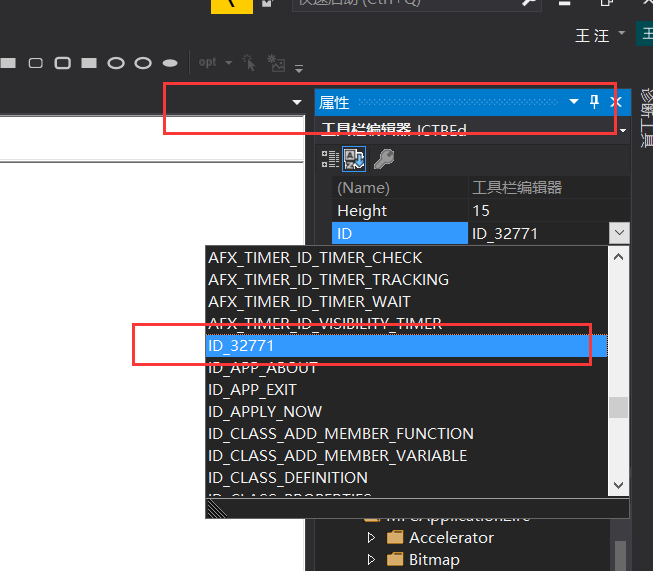The image size is (653, 571).
Task: Expand the Accelerator resource folder
Action: (x=371, y=538)
